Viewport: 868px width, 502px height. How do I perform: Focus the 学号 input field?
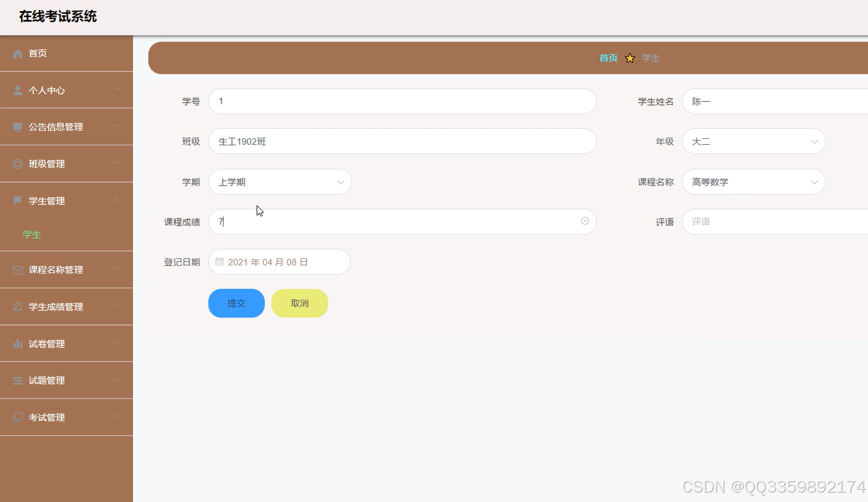(x=402, y=101)
